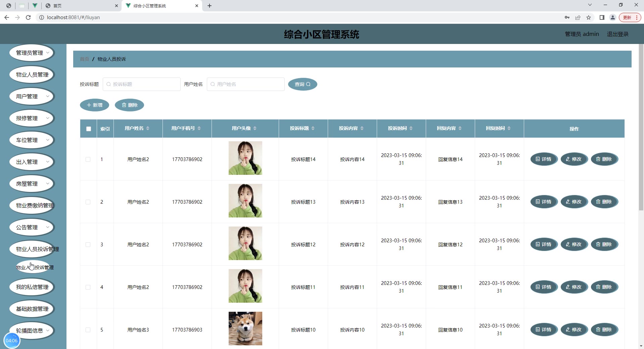Expand the 车位管理 sidebar menu

click(32, 140)
